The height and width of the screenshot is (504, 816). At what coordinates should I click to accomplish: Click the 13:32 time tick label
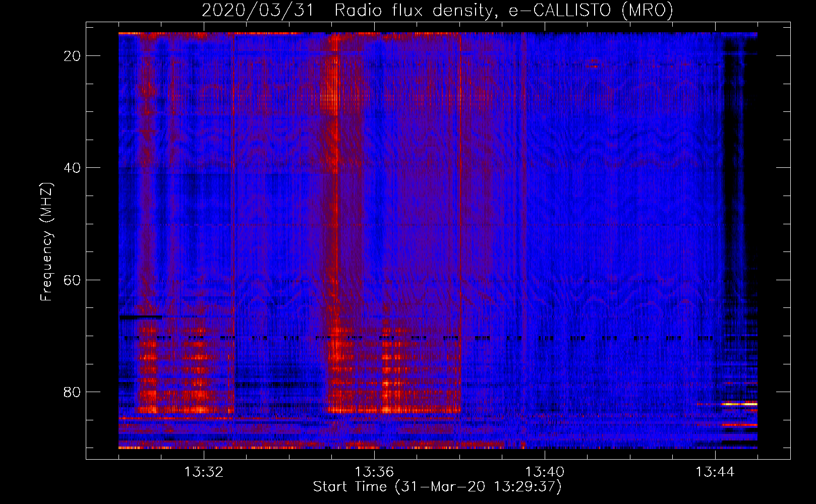204,472
